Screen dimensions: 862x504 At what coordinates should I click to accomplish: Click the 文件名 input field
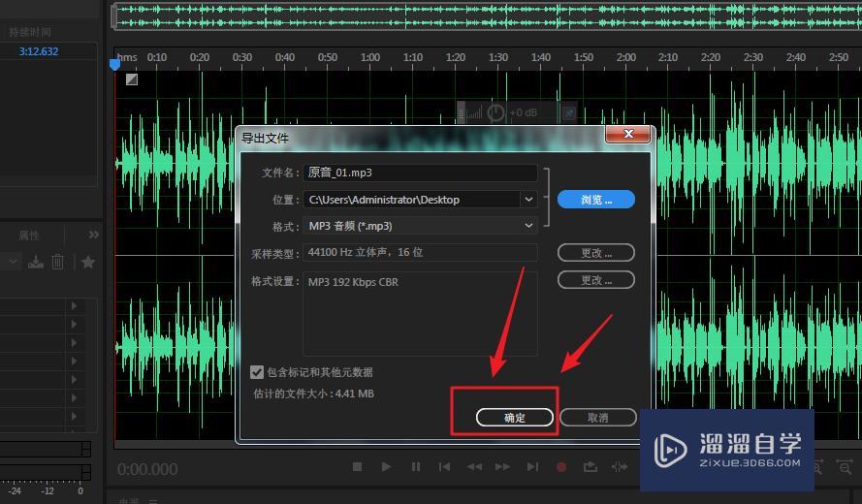(420, 173)
